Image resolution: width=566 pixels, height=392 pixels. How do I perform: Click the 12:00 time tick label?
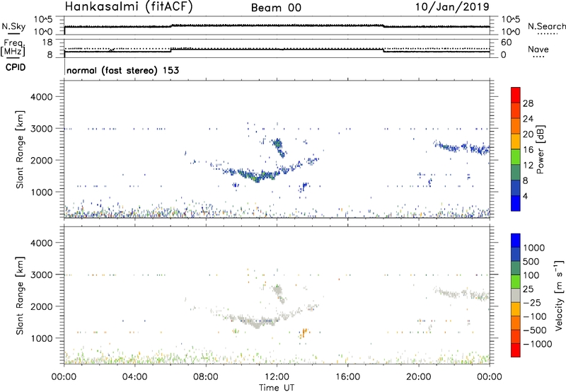(x=277, y=377)
